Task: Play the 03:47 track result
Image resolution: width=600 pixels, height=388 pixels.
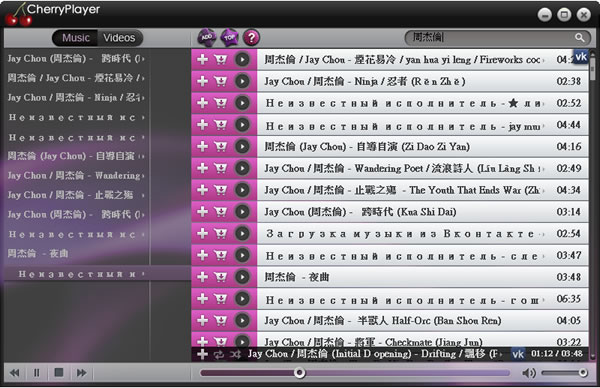Action: 242,255
